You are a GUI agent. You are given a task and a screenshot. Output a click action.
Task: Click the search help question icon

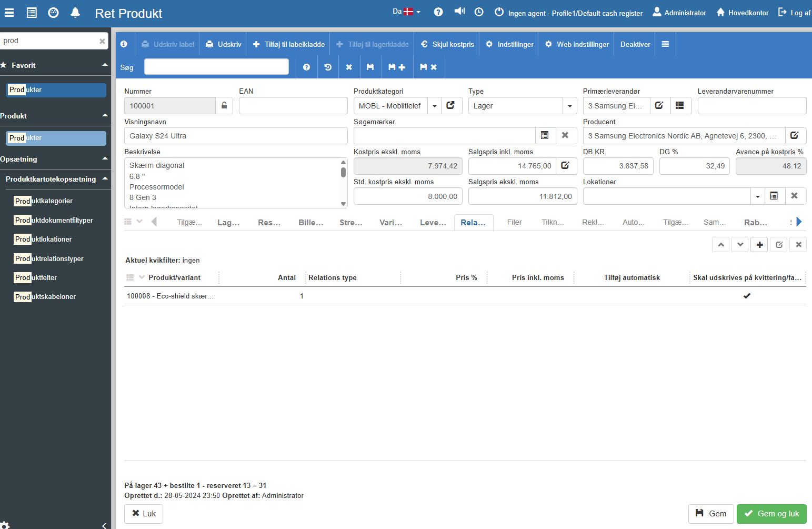point(306,67)
